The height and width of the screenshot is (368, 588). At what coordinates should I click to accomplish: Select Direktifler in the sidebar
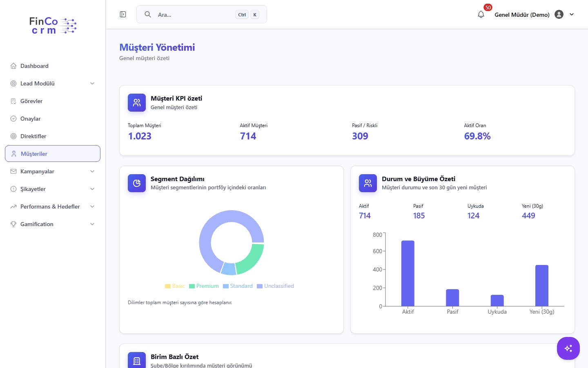tap(53, 136)
